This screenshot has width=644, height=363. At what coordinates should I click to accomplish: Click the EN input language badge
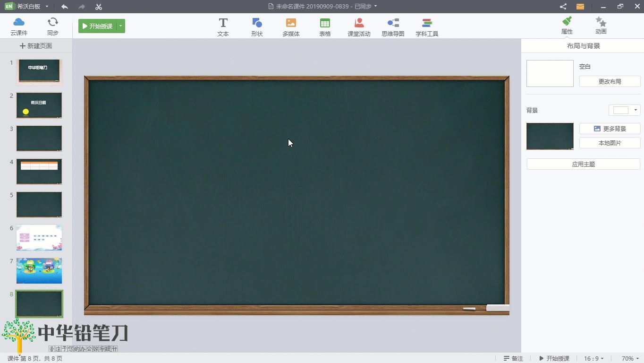tap(9, 7)
